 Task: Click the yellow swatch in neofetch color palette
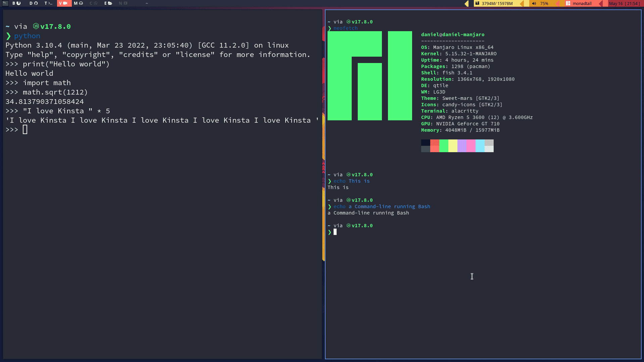[x=453, y=145]
